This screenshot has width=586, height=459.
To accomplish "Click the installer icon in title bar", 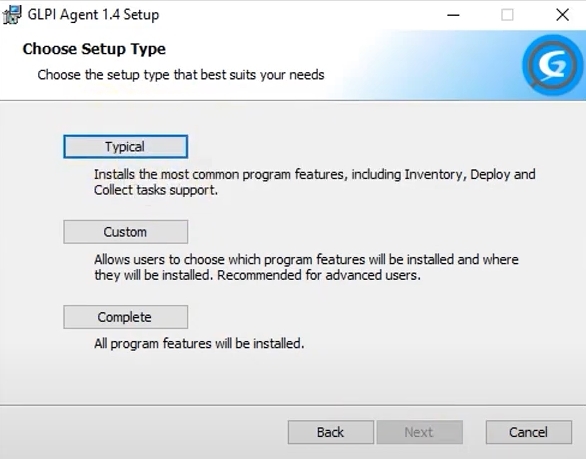I will pyautogui.click(x=11, y=15).
